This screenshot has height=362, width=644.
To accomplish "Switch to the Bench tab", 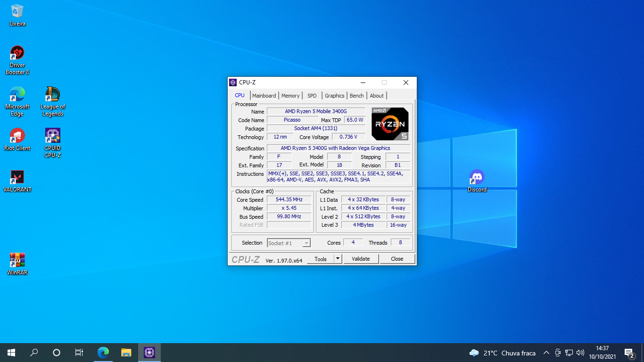I will tap(357, 96).
